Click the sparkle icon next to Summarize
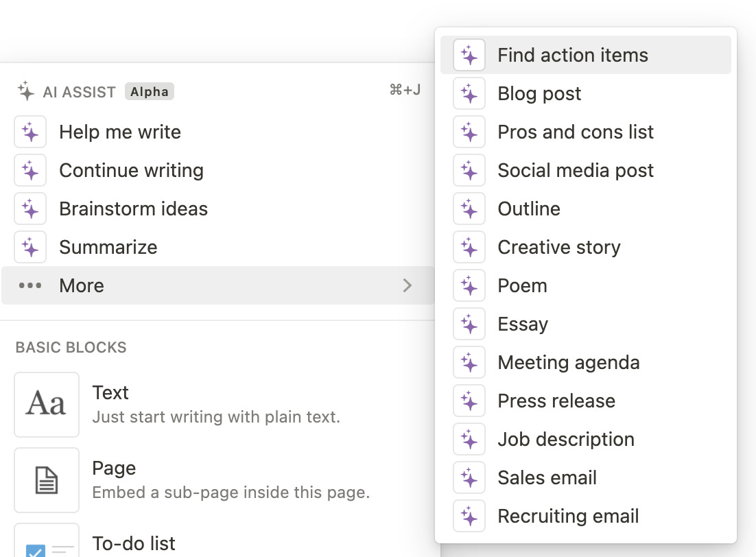 click(30, 248)
